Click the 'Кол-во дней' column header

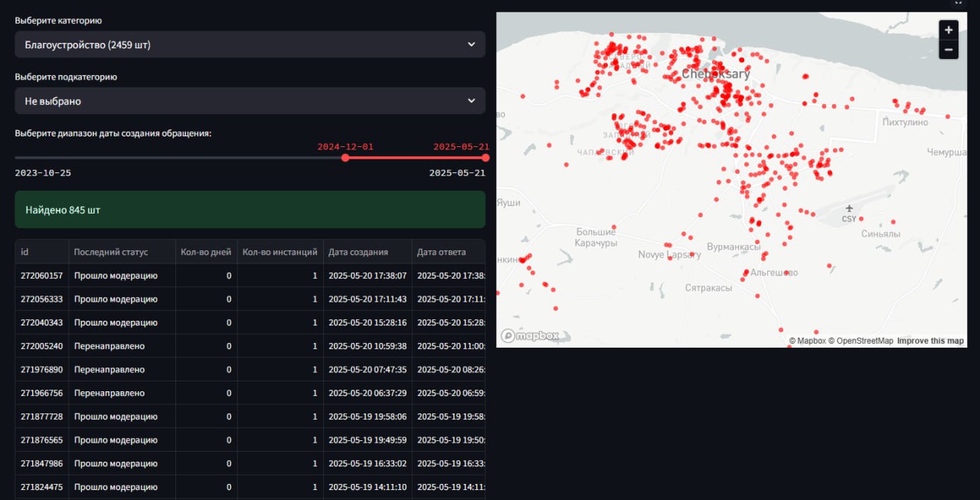pos(205,252)
